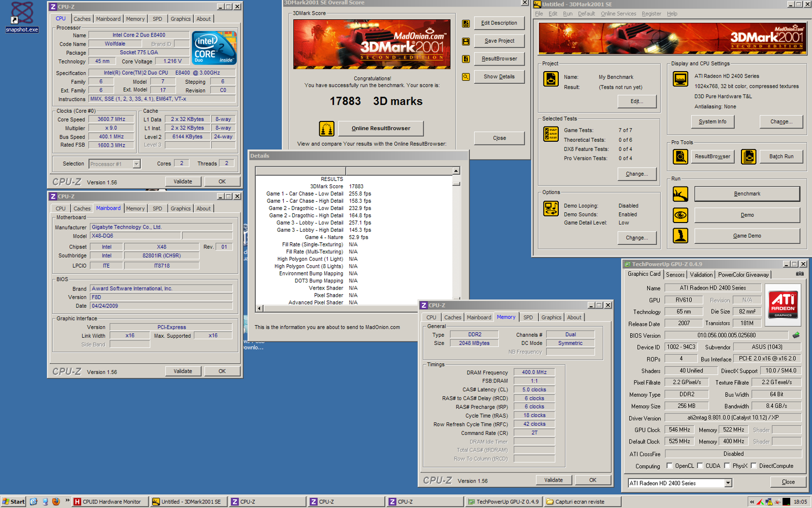812x508 pixels.
Task: Click Close button in GPU-Z window
Action: [788, 482]
